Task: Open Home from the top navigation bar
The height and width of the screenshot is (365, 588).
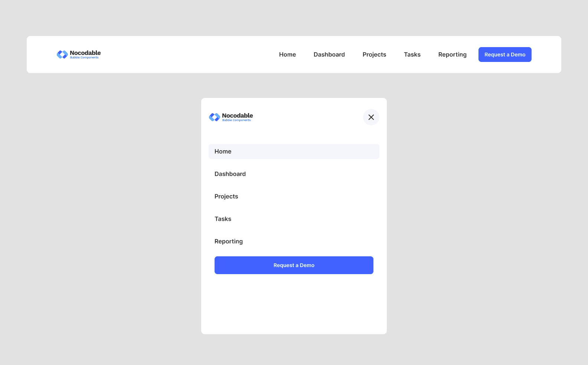Action: coord(288,55)
